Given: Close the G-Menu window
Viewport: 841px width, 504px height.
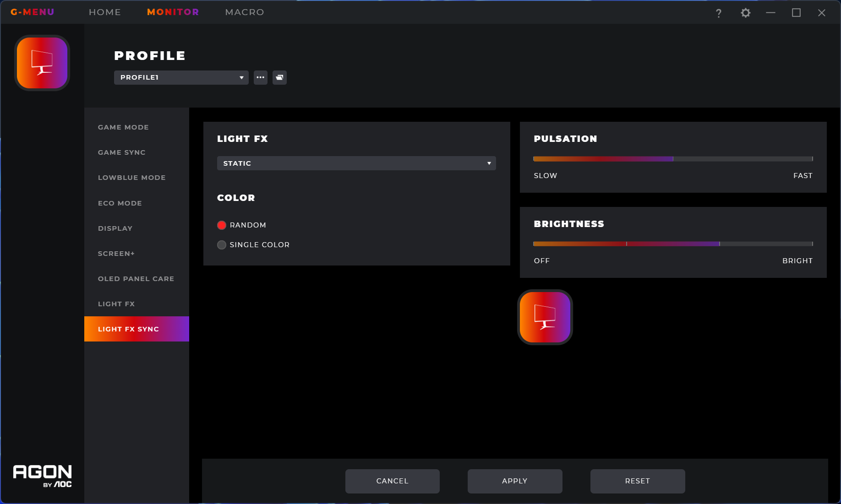Looking at the screenshot, I should point(822,13).
